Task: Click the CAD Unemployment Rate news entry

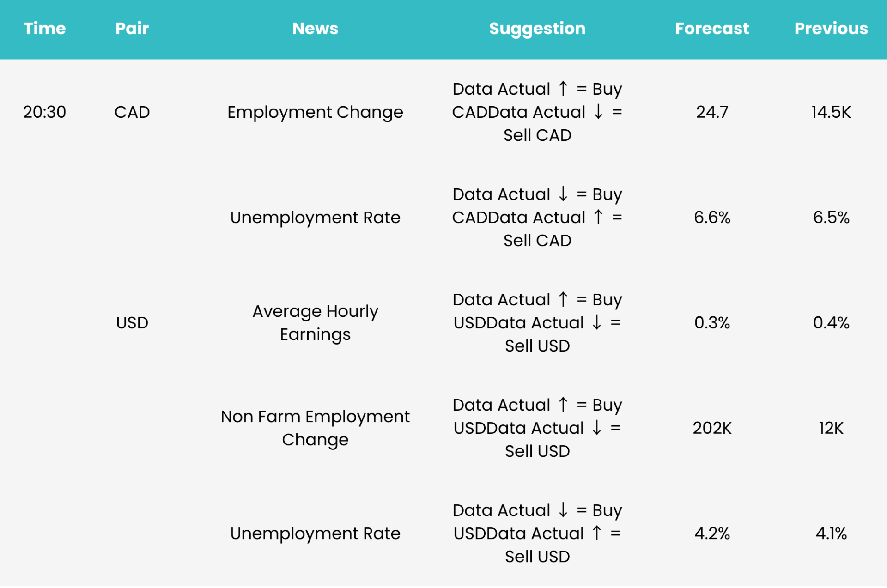Action: tap(315, 218)
